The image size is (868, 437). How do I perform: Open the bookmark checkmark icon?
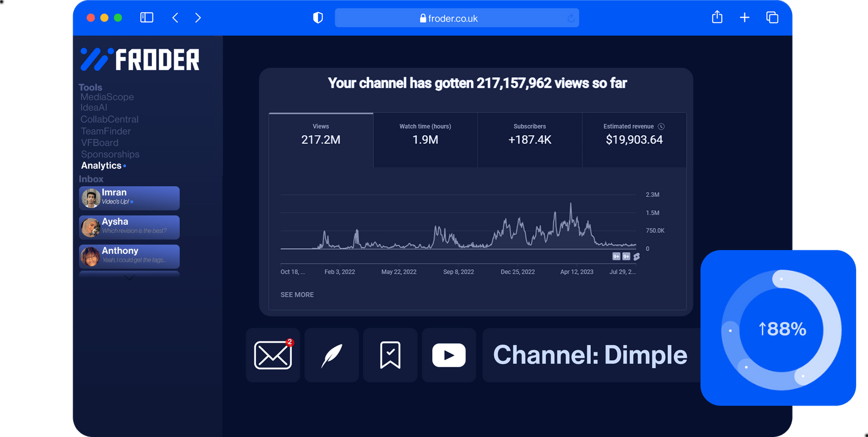(x=390, y=355)
